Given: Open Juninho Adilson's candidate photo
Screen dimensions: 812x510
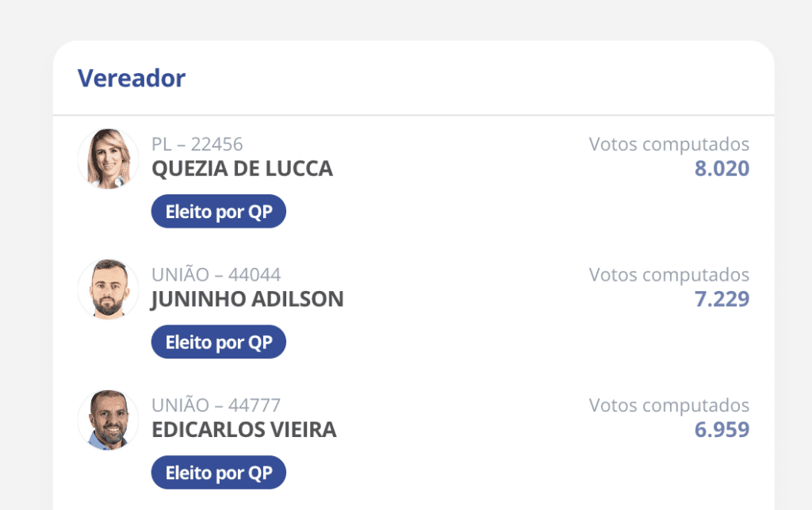Looking at the screenshot, I should [108, 289].
